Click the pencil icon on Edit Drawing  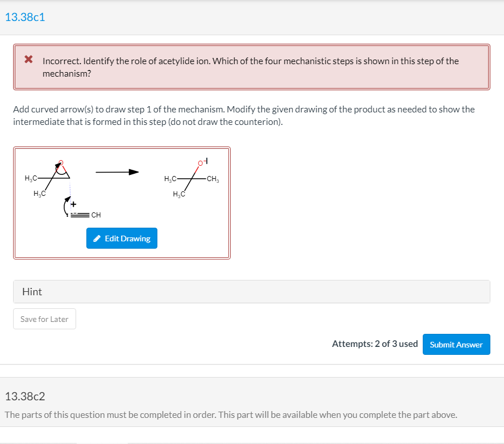tap(97, 238)
